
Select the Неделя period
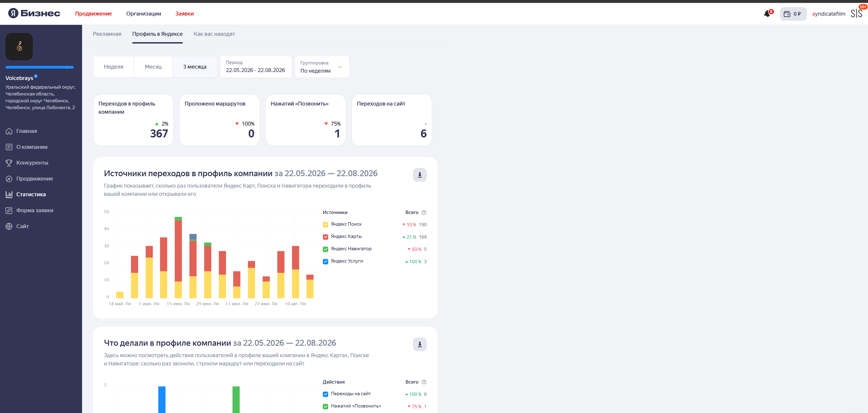(114, 67)
